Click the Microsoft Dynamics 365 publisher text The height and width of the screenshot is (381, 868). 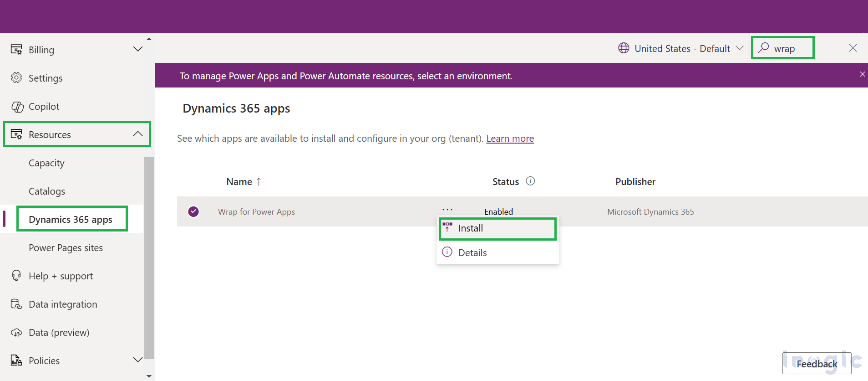[650, 211]
